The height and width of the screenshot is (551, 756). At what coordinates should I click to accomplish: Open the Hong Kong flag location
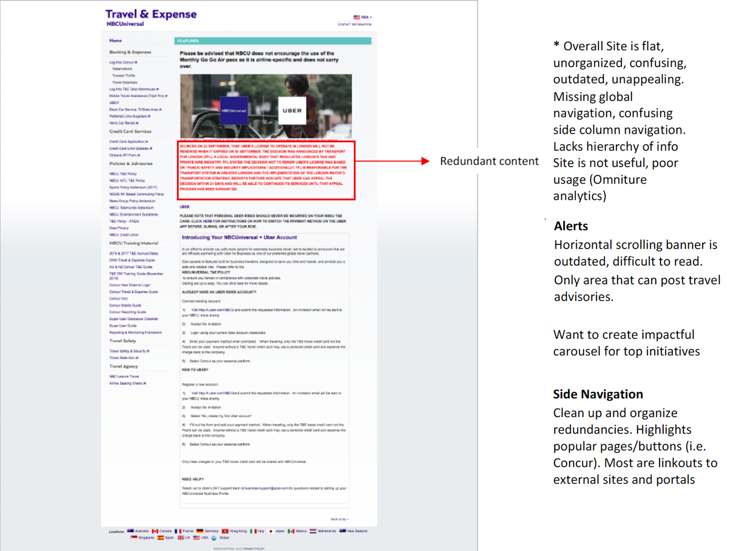pyautogui.click(x=234, y=531)
